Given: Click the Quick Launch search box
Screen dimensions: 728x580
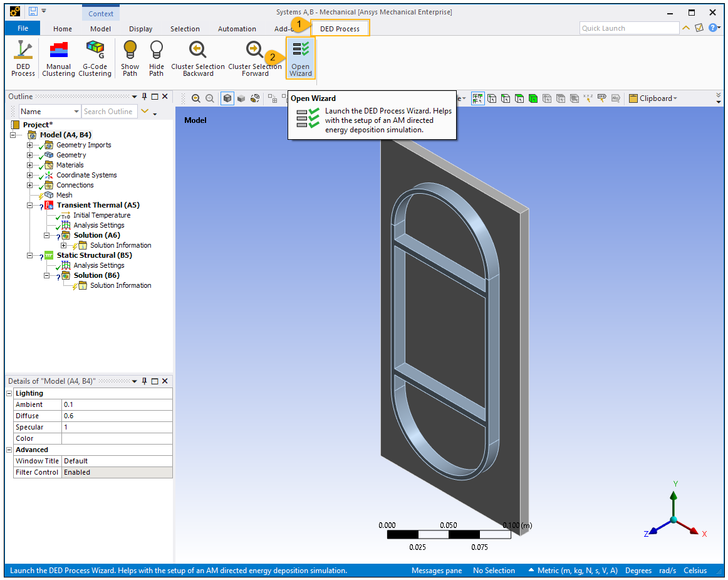Looking at the screenshot, I should (x=628, y=28).
